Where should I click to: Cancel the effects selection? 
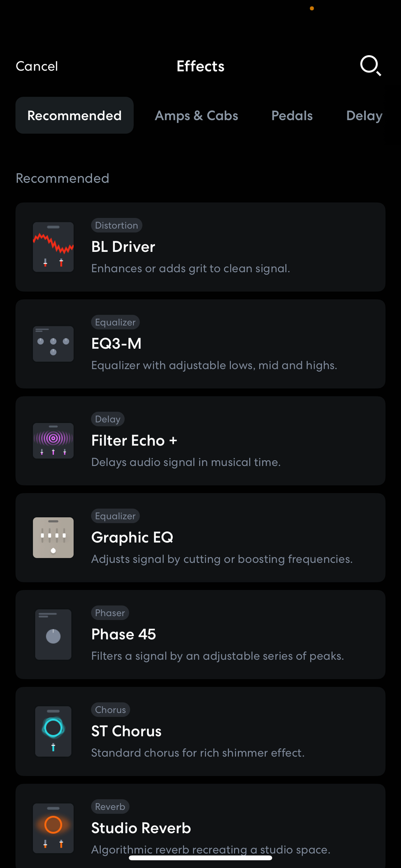(37, 66)
